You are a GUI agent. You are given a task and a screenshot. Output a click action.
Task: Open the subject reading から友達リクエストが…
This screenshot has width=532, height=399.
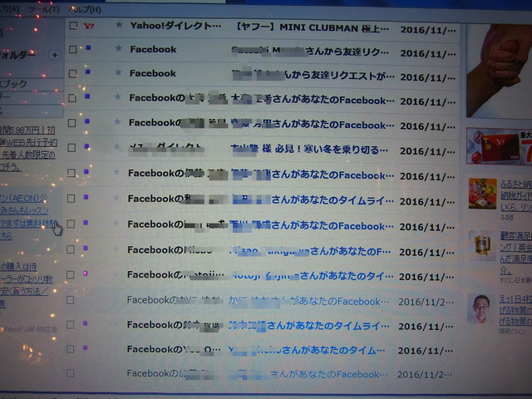coord(313,75)
